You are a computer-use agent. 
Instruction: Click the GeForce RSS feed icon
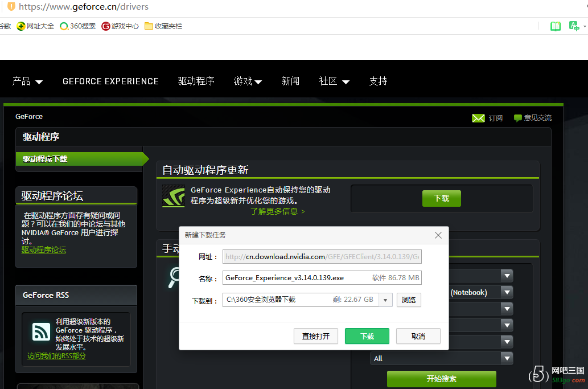[41, 331]
